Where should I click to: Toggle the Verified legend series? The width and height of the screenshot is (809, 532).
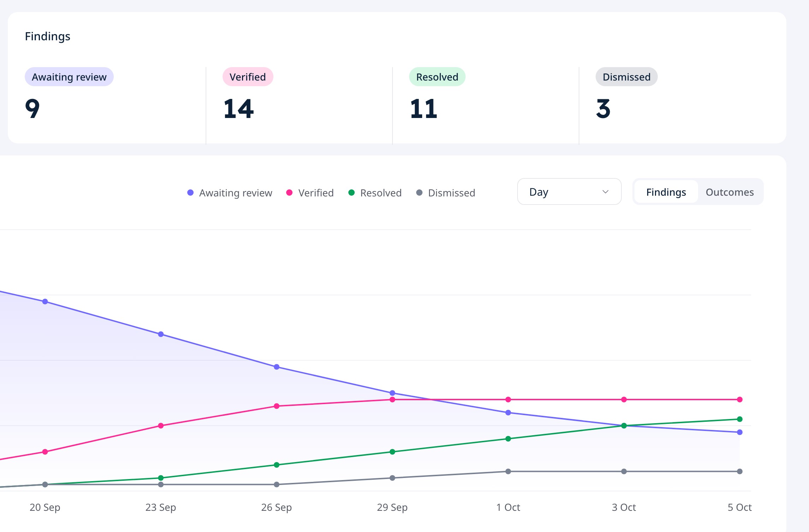coord(310,193)
